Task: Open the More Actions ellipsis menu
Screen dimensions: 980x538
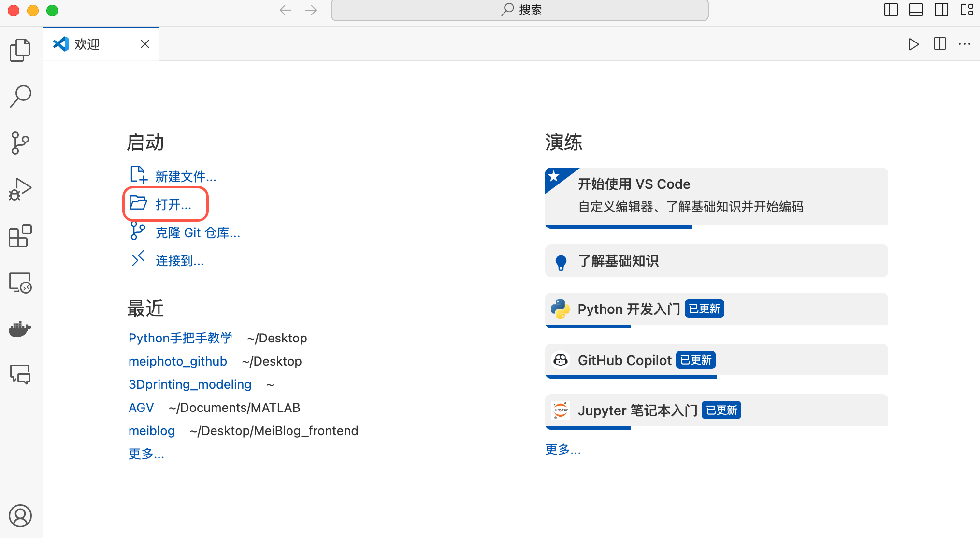Action: [965, 44]
